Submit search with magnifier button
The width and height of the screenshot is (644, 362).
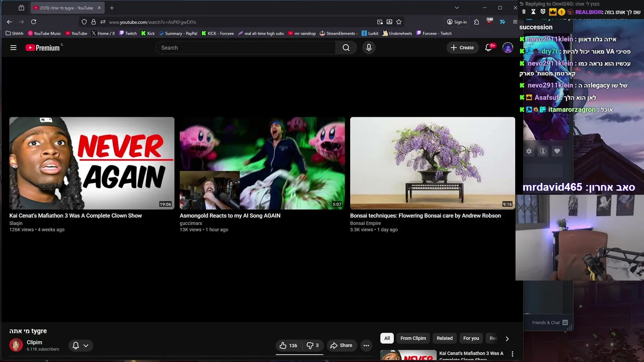coord(346,48)
